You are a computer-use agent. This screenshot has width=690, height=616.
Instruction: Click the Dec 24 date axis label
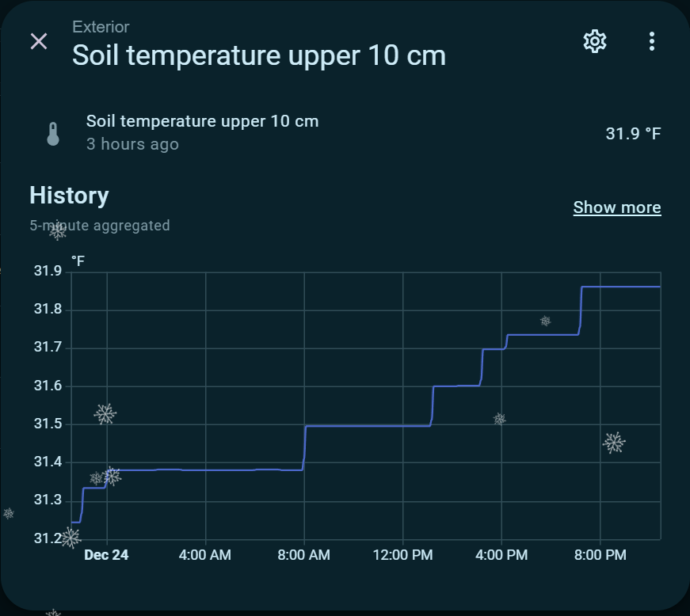tap(106, 555)
